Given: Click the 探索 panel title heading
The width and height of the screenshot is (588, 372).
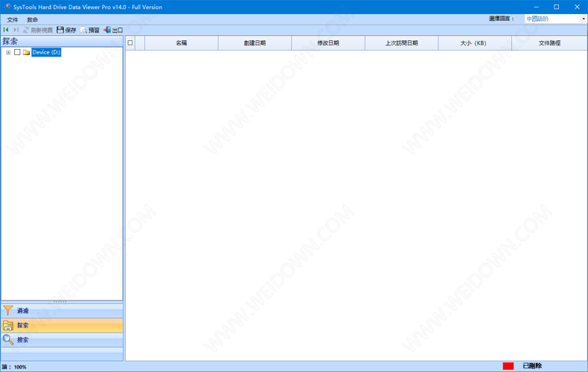Looking at the screenshot, I should point(10,41).
